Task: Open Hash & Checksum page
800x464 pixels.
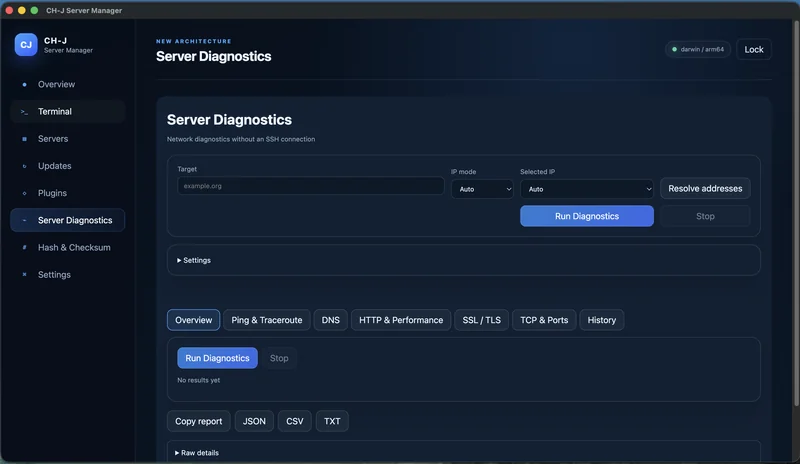Action: click(67, 248)
